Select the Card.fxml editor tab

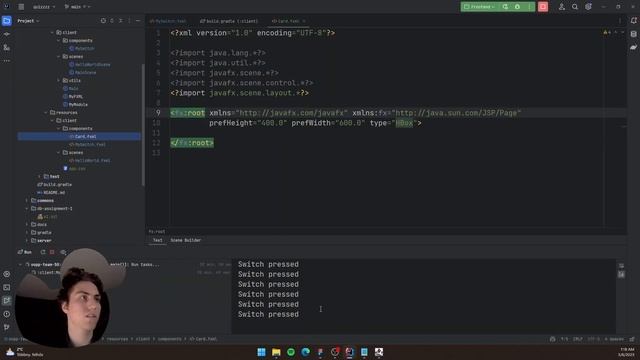click(x=288, y=21)
